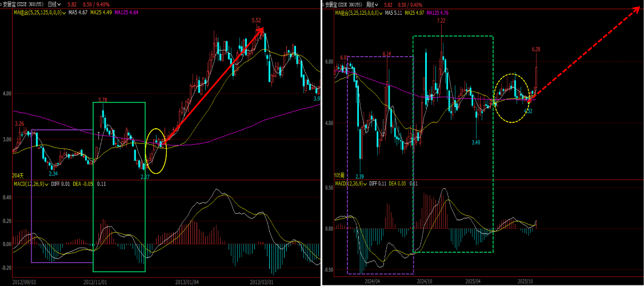The height and width of the screenshot is (286, 644).
Task: Click date 2013/03/01 on time axis
Action: coord(262,283)
